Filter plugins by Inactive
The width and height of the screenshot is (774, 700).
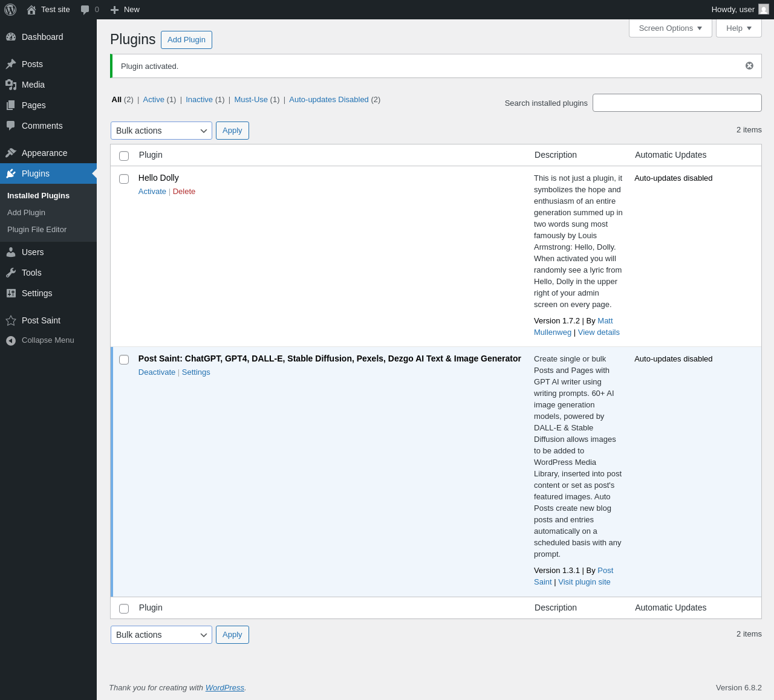199,100
